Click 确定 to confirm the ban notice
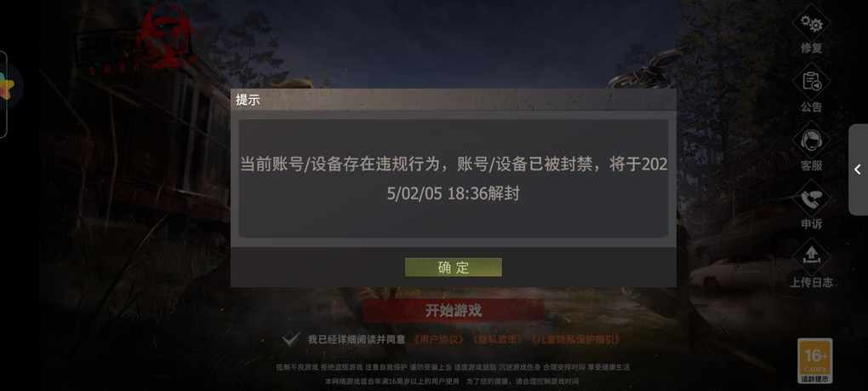This screenshot has height=391, width=868. [x=454, y=267]
